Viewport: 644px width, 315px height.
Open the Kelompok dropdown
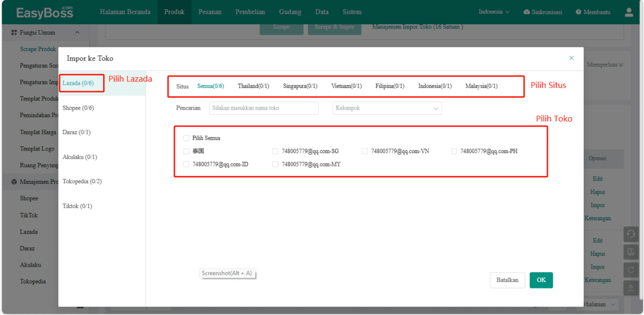point(387,108)
